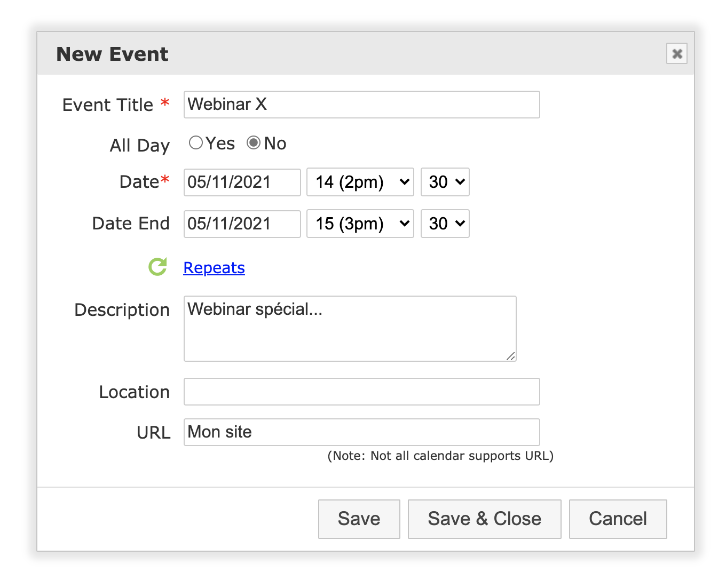The width and height of the screenshot is (726, 588).
Task: Focus the Event Title field
Action: [x=362, y=105]
